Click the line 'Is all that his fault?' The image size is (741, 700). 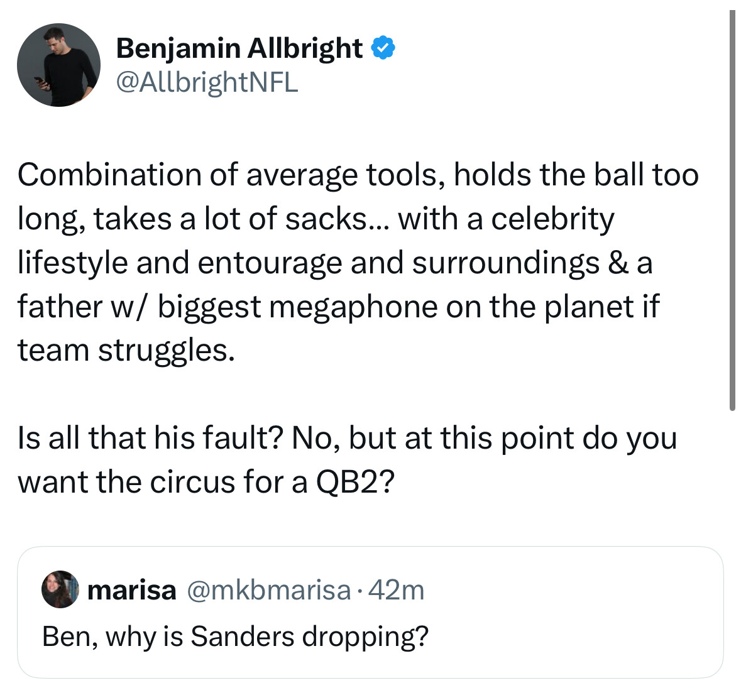click(x=348, y=439)
